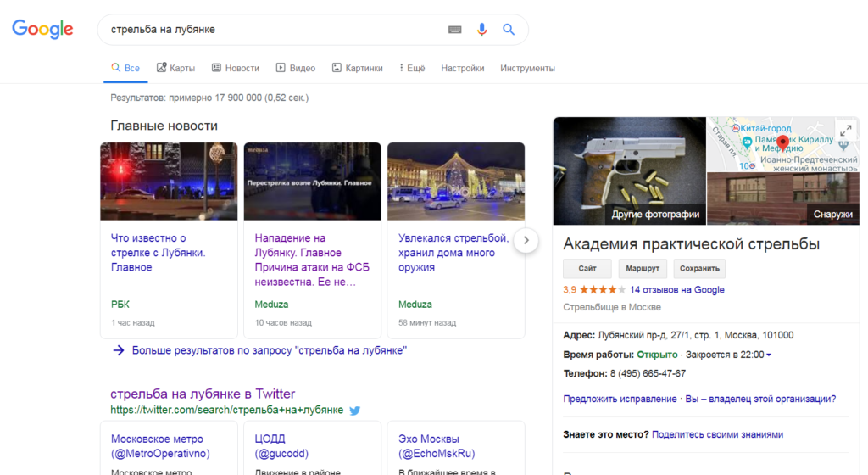The height and width of the screenshot is (475, 868).
Task: Open Инструменты search tools
Action: 527,68
